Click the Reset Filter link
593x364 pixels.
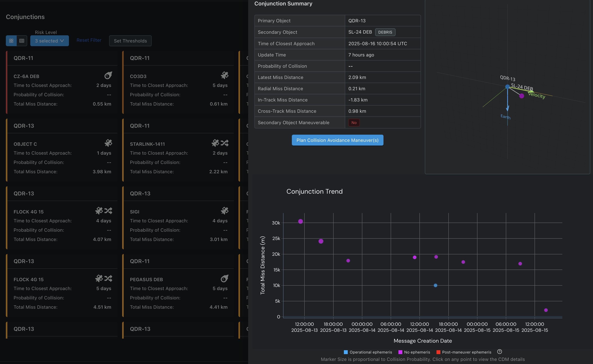click(89, 40)
